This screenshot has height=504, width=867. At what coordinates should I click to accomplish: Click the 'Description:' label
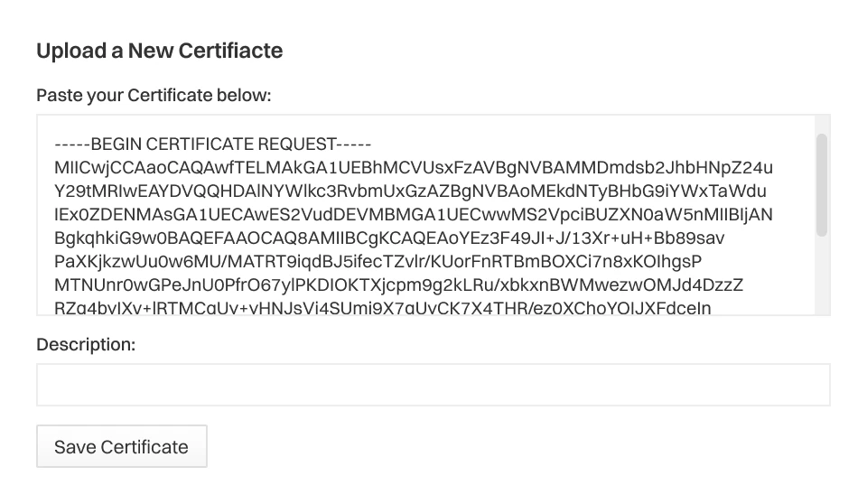85,344
